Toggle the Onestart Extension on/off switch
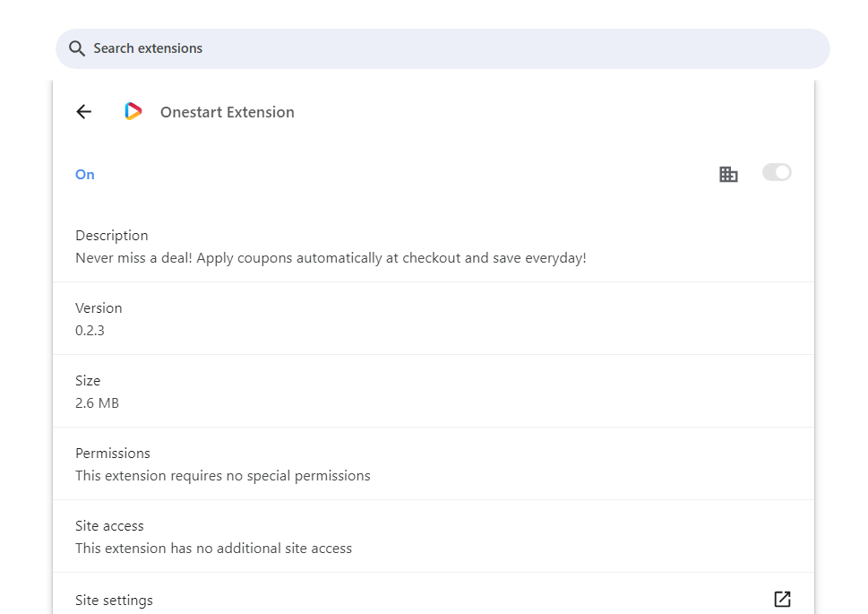 pos(777,172)
